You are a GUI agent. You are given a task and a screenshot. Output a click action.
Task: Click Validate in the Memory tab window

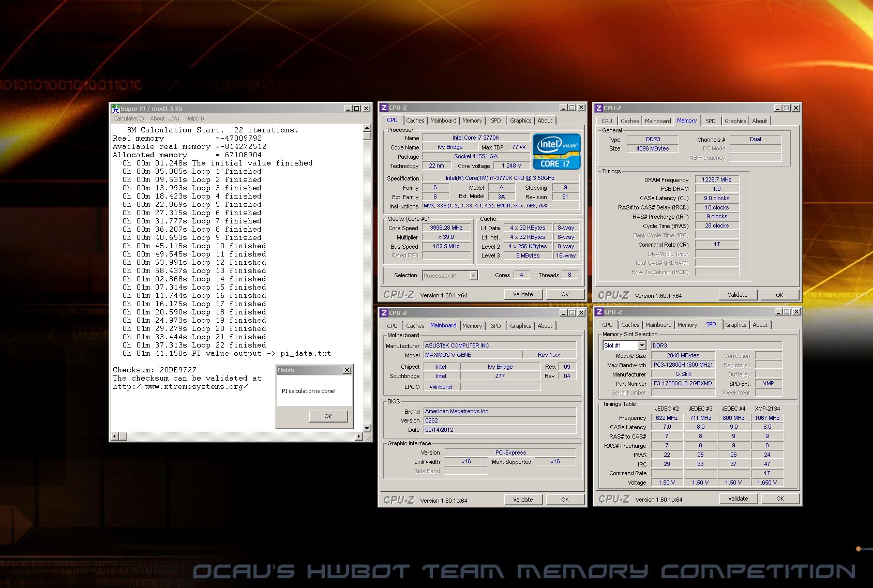click(737, 295)
